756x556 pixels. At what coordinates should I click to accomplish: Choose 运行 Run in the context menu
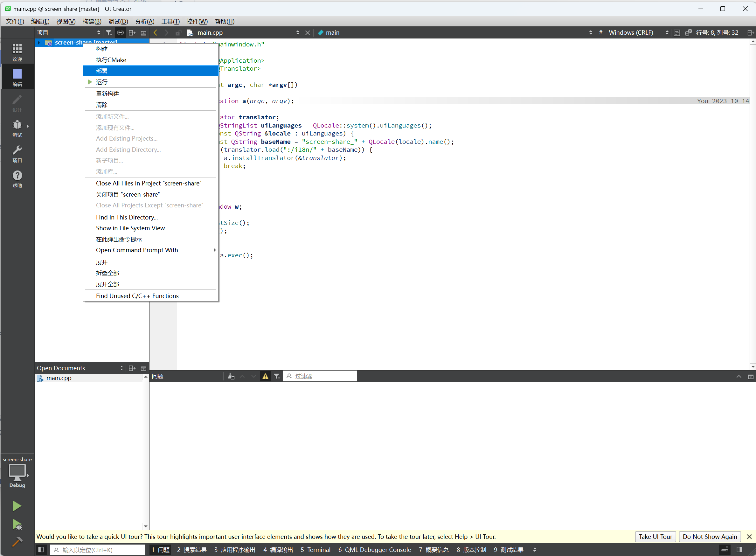151,82
